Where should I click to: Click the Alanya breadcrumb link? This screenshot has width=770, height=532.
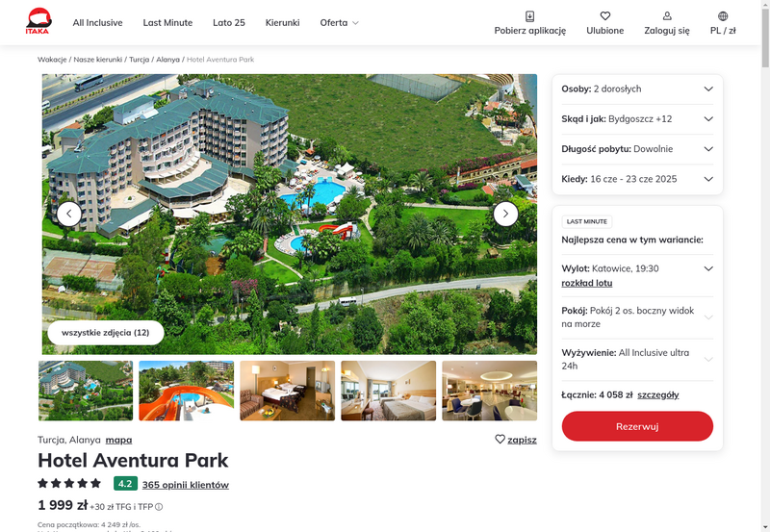[x=167, y=60]
